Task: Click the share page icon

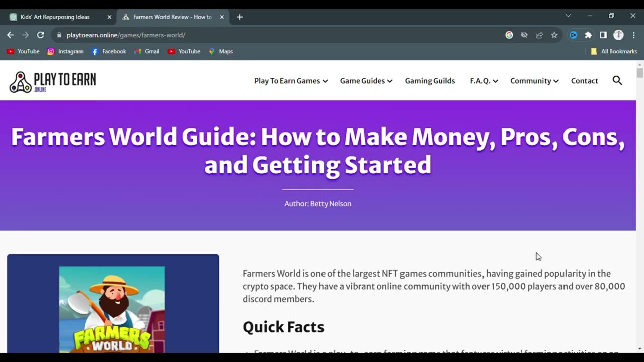Action: click(x=539, y=35)
